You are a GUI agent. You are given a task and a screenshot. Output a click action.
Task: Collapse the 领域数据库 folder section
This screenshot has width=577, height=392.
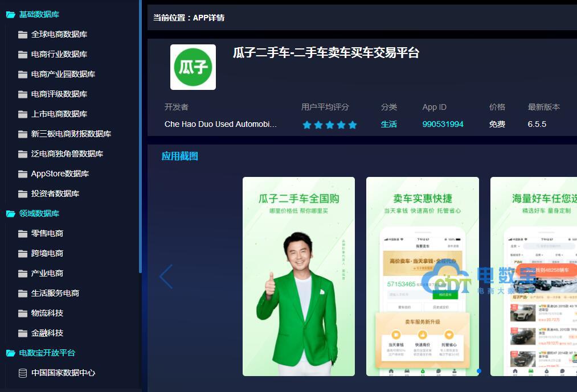pos(32,213)
